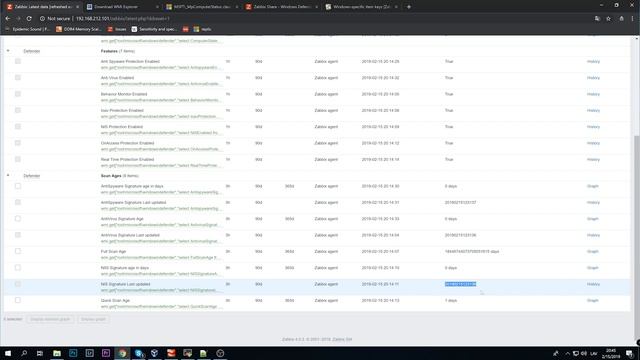Open Task View on the taskbar
Screen dimensions: 640x360
(40, 353)
